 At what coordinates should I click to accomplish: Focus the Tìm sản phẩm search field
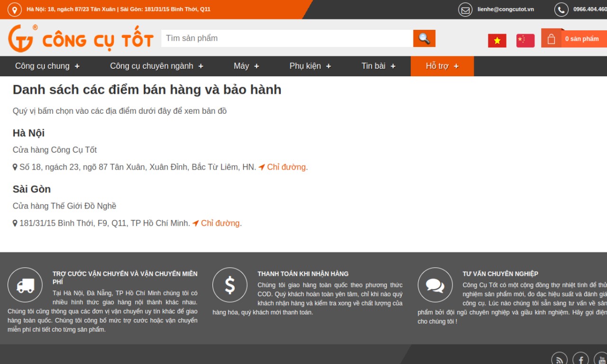pyautogui.click(x=287, y=38)
